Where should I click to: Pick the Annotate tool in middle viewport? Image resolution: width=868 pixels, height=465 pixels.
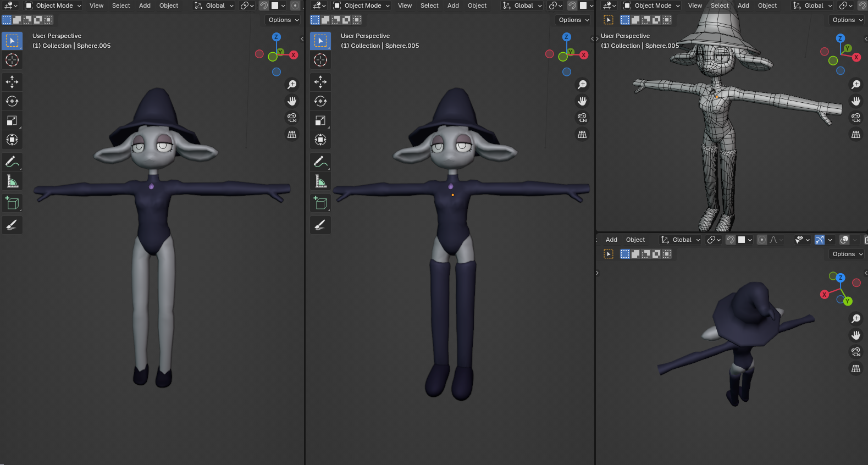(320, 162)
